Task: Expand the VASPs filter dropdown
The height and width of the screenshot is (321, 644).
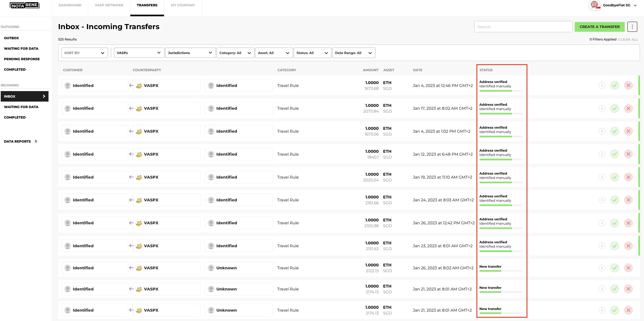Action: pyautogui.click(x=139, y=53)
